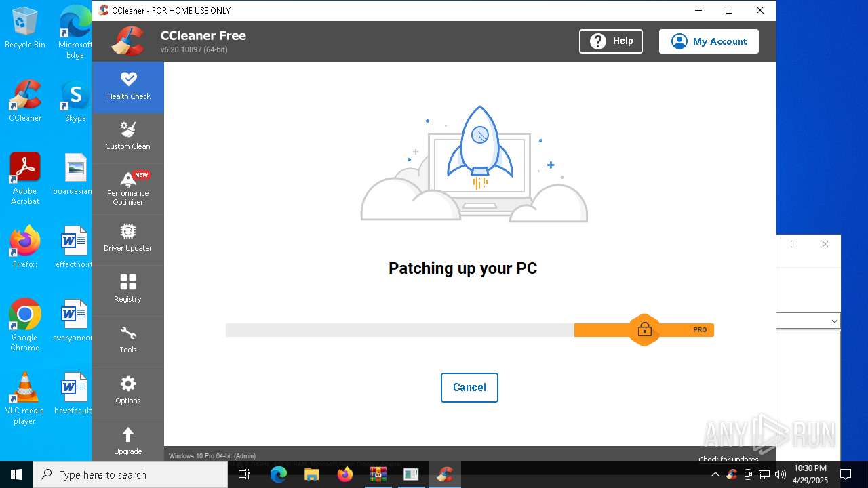Click Check for updates link
The height and width of the screenshot is (488, 868).
point(728,459)
